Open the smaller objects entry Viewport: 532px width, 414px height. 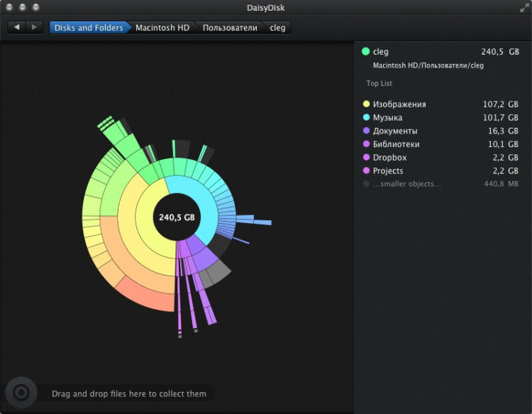[x=440, y=184]
